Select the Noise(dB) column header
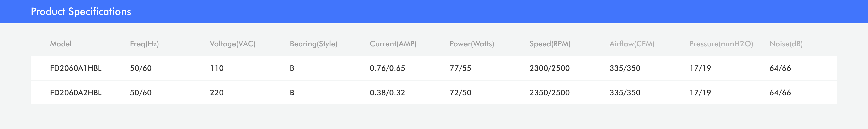Viewport: 868px width, 129px height. 786,44
